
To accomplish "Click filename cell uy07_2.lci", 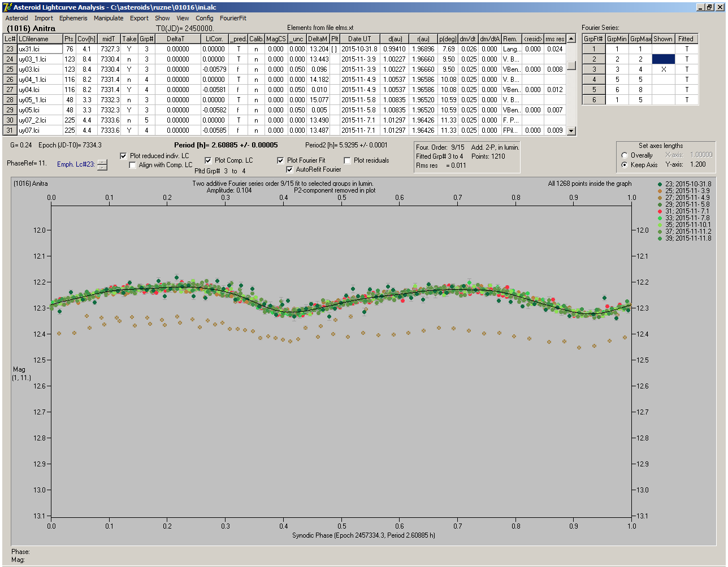I will point(39,120).
